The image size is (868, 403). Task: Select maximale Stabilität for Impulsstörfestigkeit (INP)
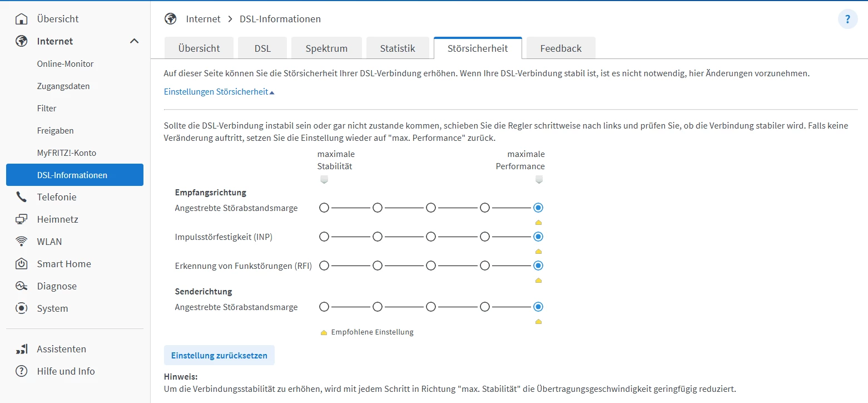pos(324,237)
